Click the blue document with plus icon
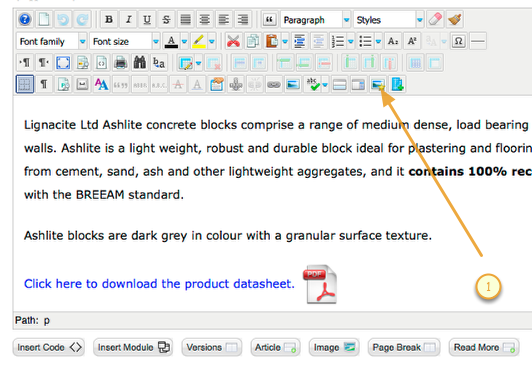This screenshot has height=368, width=532. (397, 84)
